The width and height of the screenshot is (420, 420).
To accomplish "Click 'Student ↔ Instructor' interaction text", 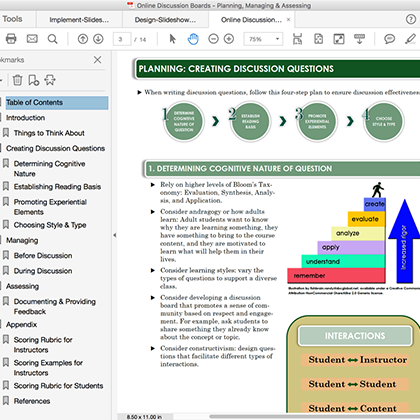I will [357, 360].
